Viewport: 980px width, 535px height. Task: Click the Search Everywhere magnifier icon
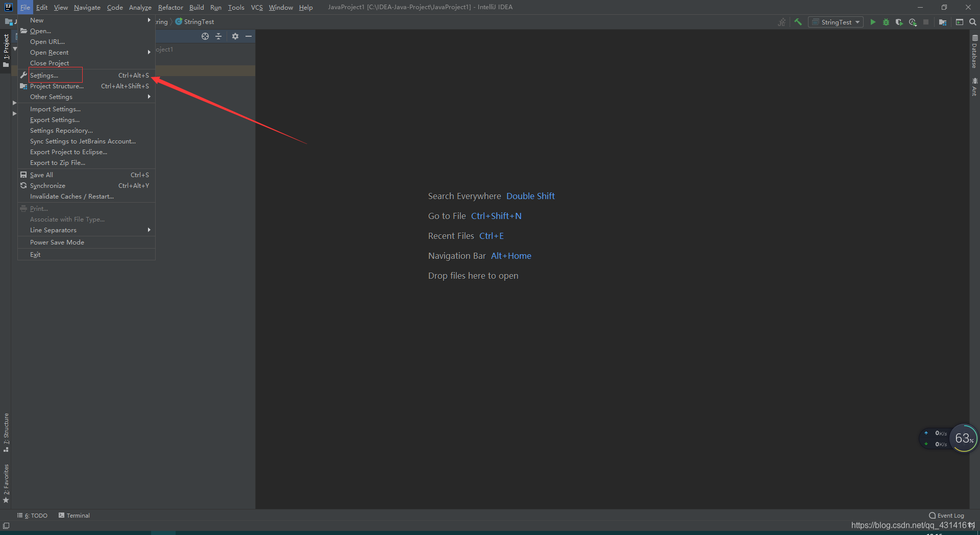tap(973, 22)
